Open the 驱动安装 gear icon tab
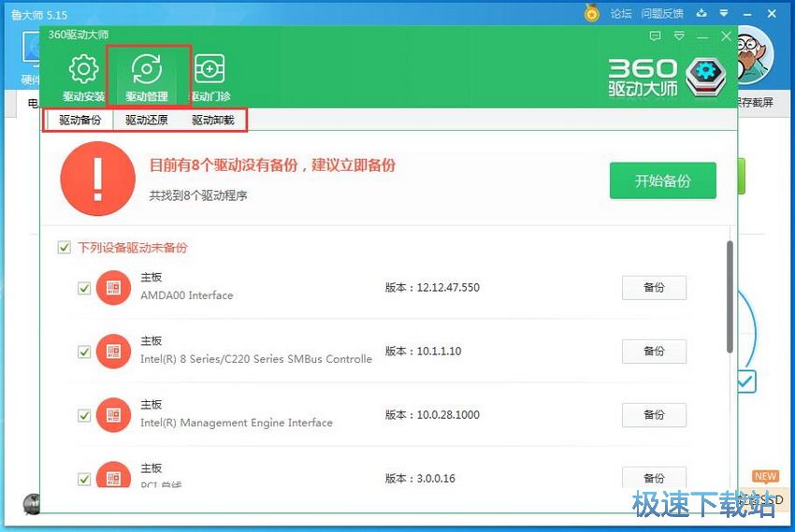 [x=83, y=77]
